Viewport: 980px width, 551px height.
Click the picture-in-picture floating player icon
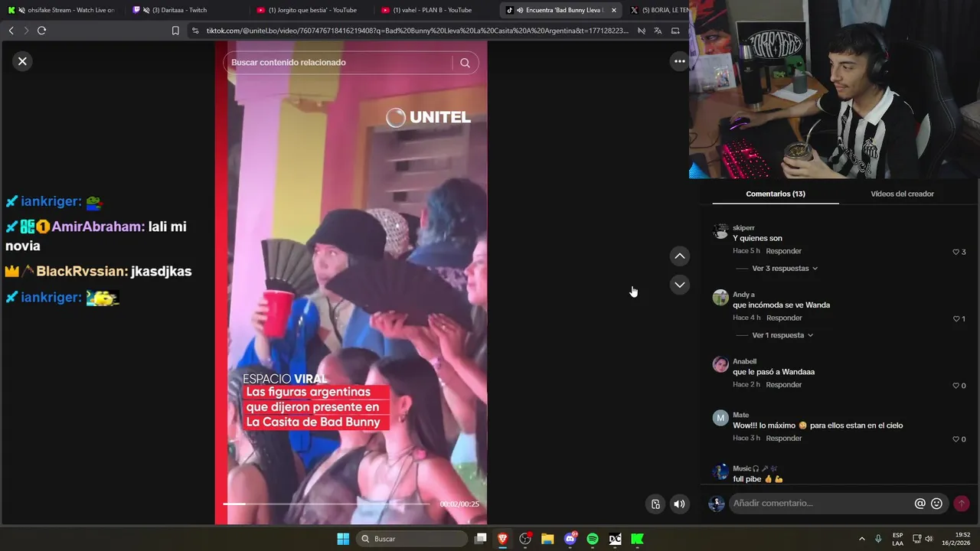(655, 504)
